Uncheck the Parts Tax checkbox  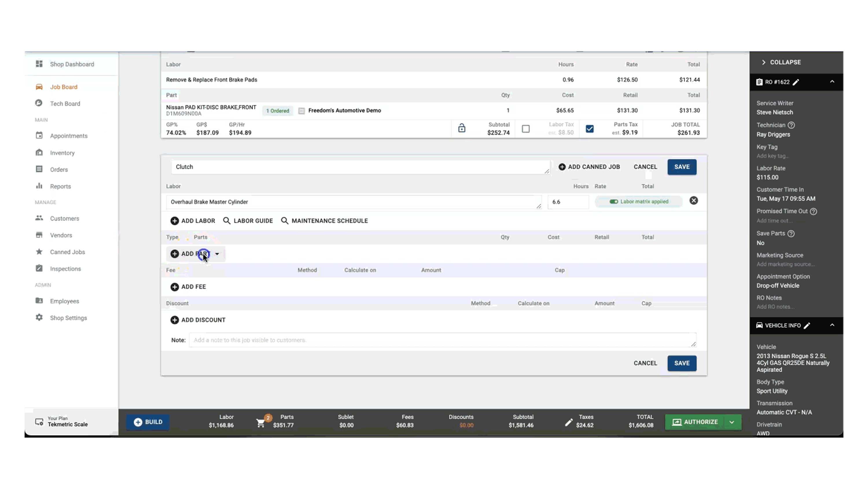click(x=590, y=129)
